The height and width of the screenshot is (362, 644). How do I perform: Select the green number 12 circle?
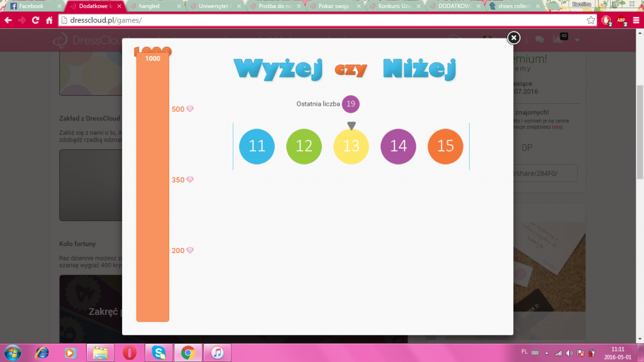coord(304,145)
